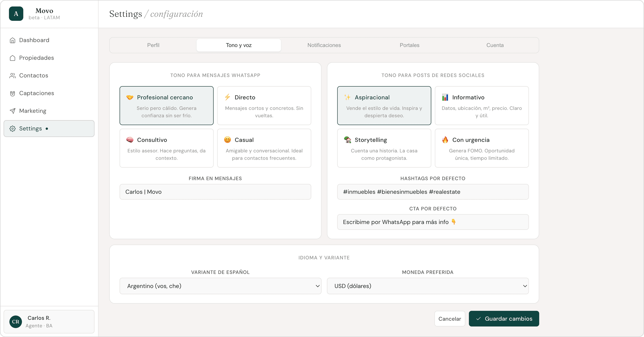The image size is (644, 337).
Task: Click the Propiedades house icon
Action: 13,58
